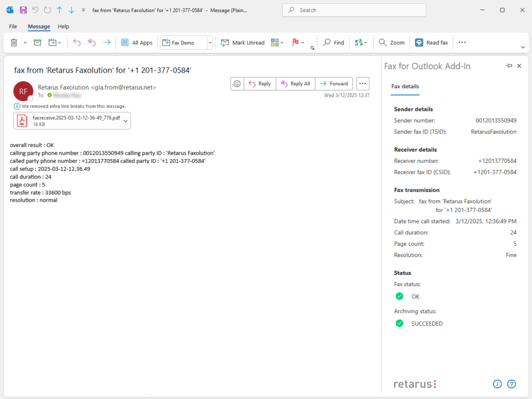The image size is (532, 399).
Task: Flag the message for follow up
Action: pos(295,42)
